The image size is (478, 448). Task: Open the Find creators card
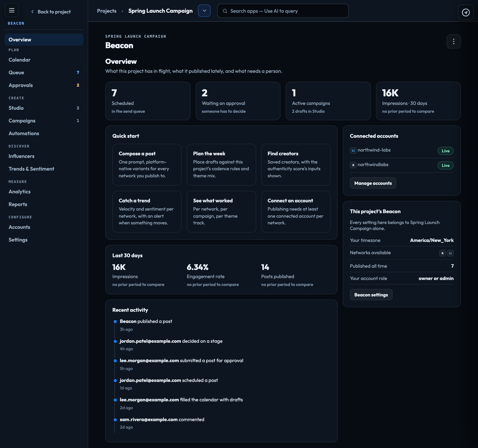tap(296, 165)
